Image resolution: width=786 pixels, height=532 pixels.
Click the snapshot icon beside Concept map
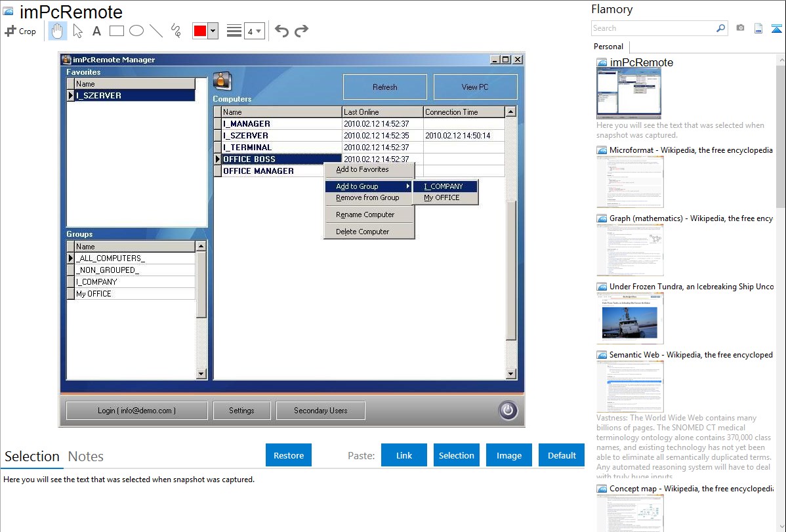pos(602,489)
